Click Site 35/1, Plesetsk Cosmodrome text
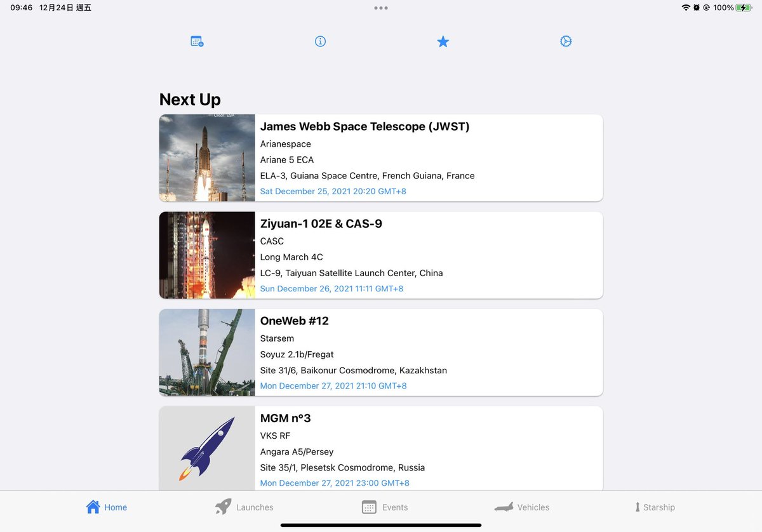The width and height of the screenshot is (762, 532). (x=343, y=468)
